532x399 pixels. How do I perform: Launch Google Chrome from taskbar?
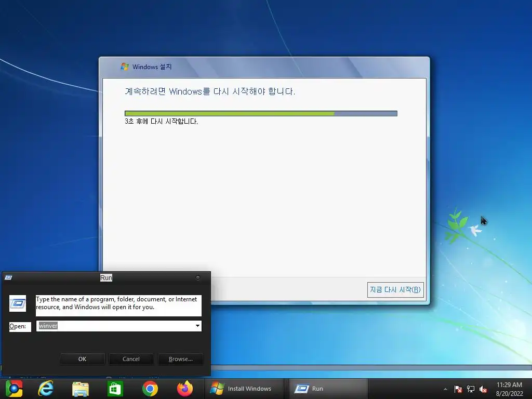(150, 389)
